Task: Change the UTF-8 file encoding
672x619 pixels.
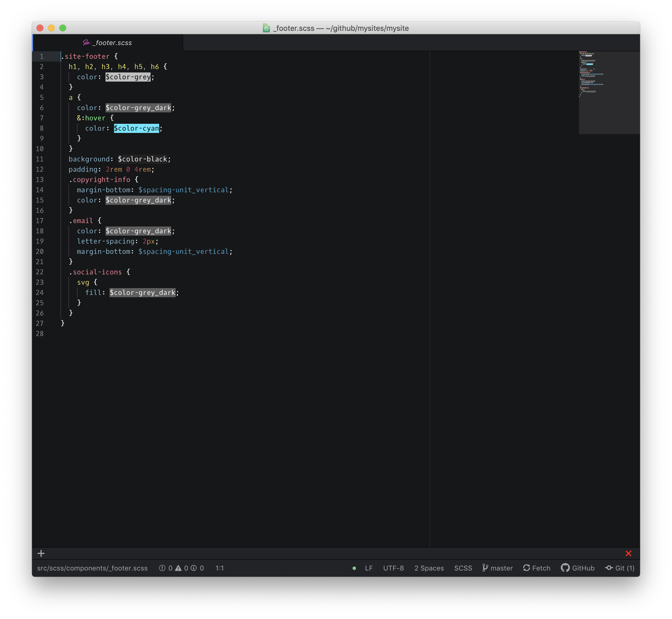Action: click(x=393, y=568)
